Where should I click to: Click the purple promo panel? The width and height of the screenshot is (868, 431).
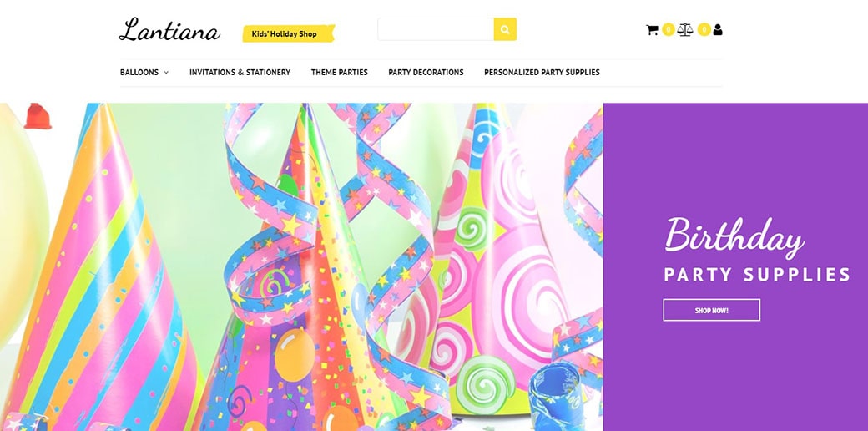[x=735, y=267]
